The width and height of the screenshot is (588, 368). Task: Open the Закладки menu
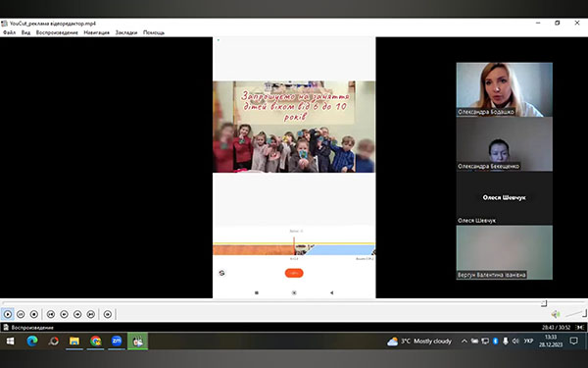(x=126, y=32)
